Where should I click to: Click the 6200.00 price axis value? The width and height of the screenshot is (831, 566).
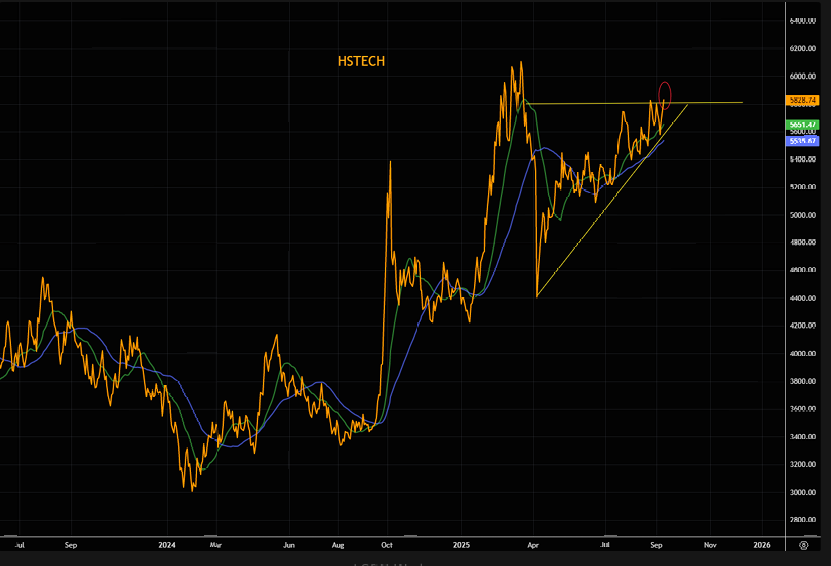(x=803, y=48)
